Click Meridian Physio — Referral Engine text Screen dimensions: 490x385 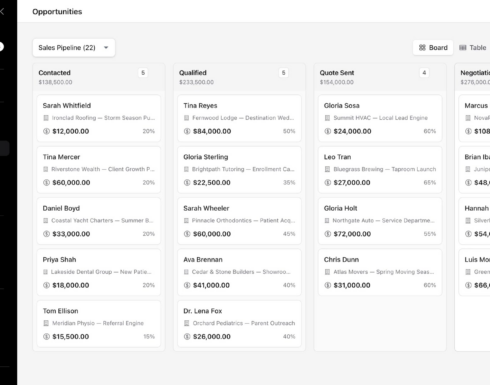click(98, 323)
